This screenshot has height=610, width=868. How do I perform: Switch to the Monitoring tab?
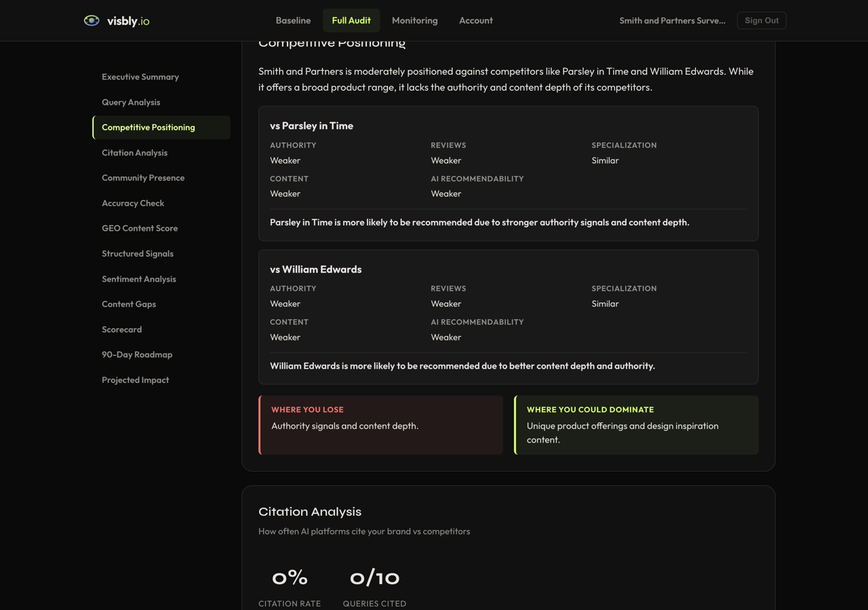[414, 20]
